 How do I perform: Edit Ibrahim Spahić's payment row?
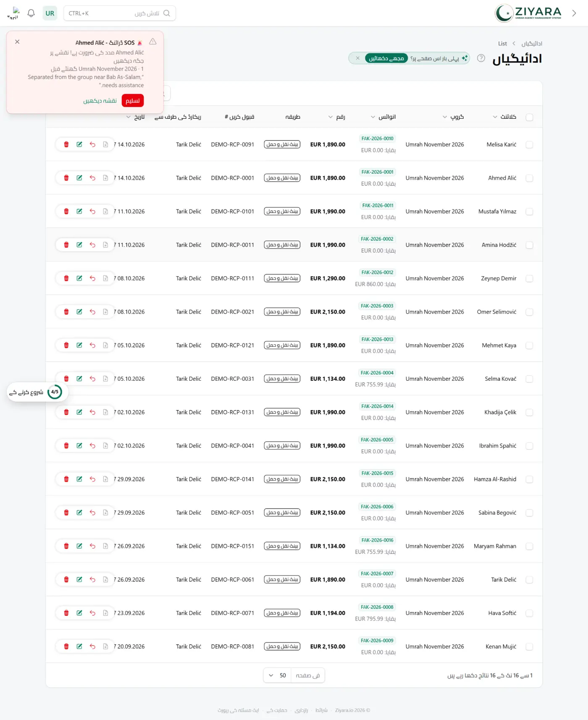79,446
